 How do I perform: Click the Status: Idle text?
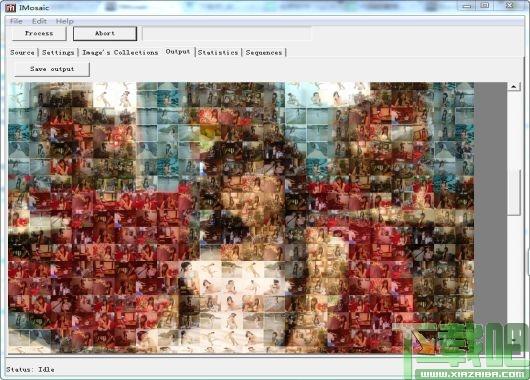pos(30,370)
